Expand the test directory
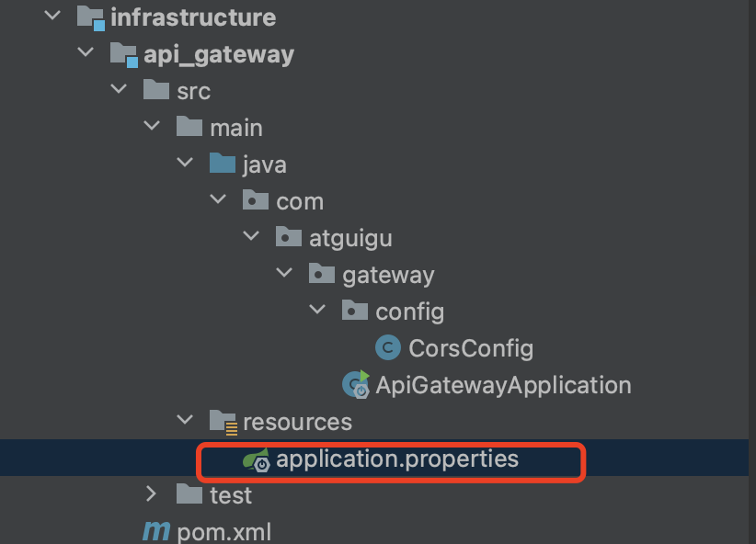 point(151,494)
